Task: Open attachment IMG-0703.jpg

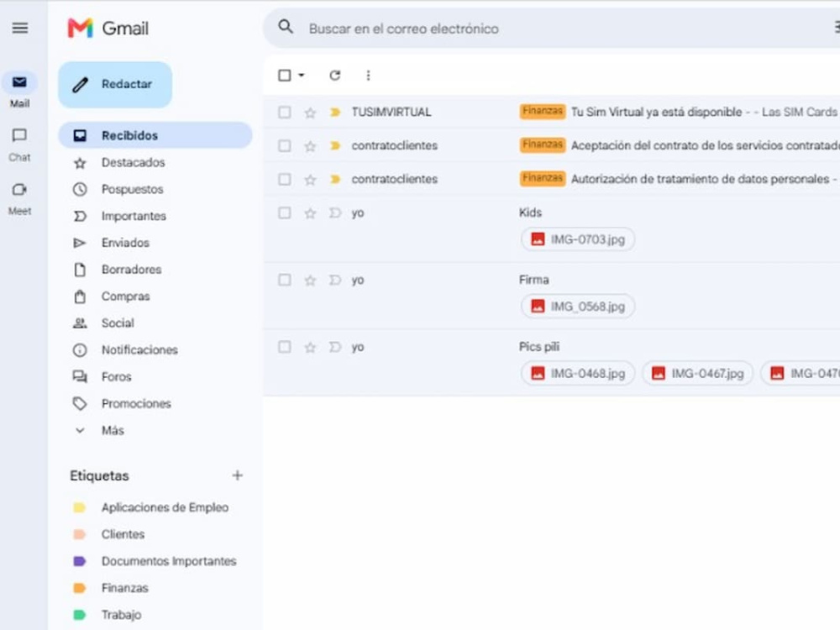Action: [578, 239]
